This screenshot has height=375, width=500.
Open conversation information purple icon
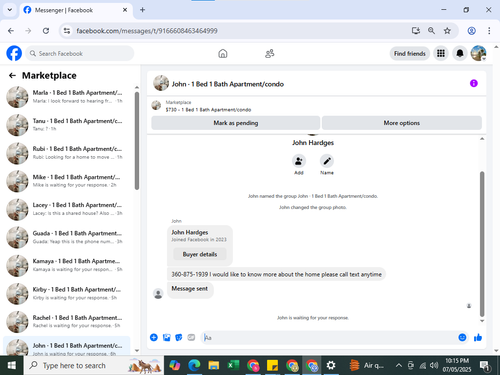pos(474,83)
